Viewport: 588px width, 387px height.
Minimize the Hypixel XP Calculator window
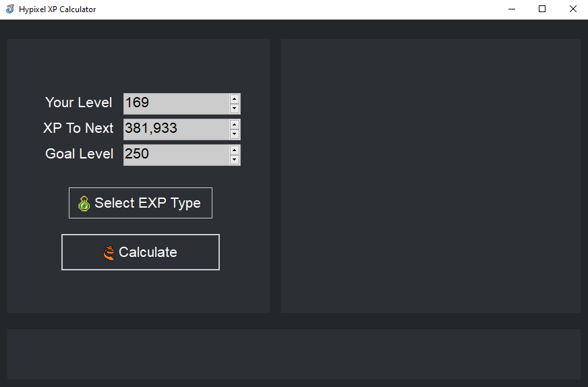point(512,9)
